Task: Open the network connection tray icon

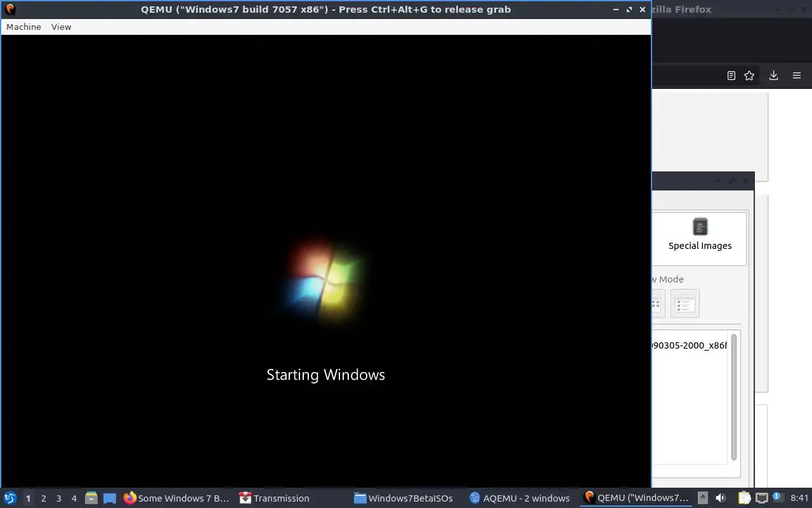Action: pos(761,498)
